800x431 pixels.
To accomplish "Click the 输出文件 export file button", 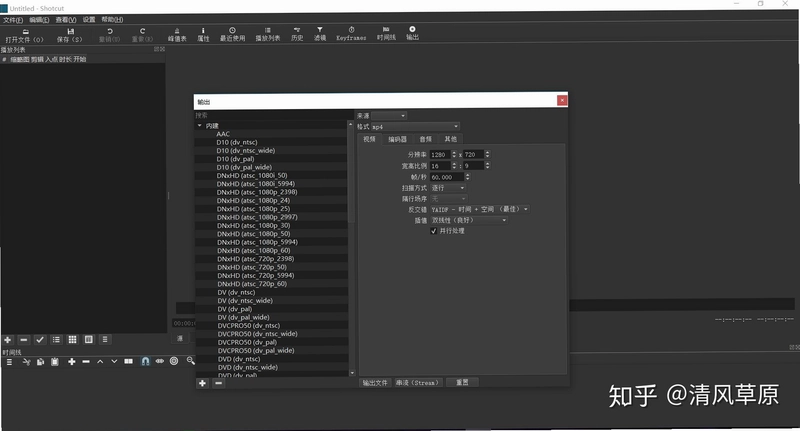I will pyautogui.click(x=375, y=383).
